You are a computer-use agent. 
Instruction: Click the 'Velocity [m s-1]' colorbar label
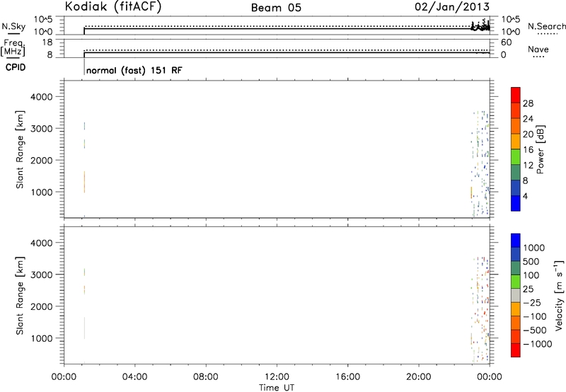(x=559, y=295)
